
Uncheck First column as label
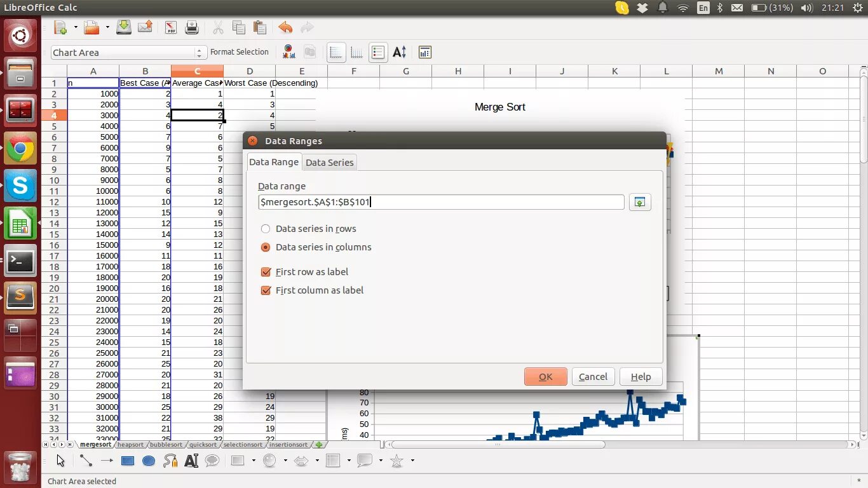(313, 290)
